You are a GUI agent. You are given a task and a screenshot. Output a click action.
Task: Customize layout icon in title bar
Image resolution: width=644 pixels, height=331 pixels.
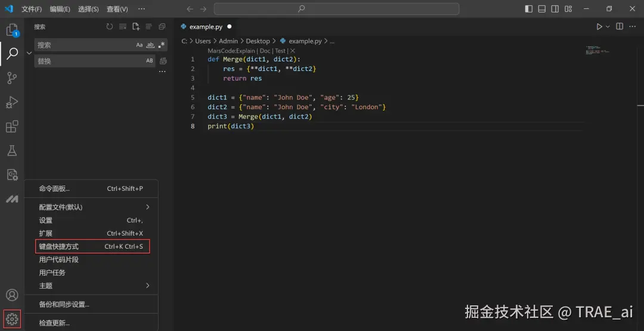[568, 9]
